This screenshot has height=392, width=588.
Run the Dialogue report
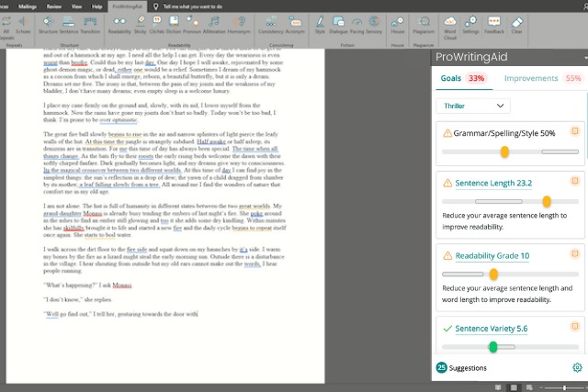(x=338, y=26)
